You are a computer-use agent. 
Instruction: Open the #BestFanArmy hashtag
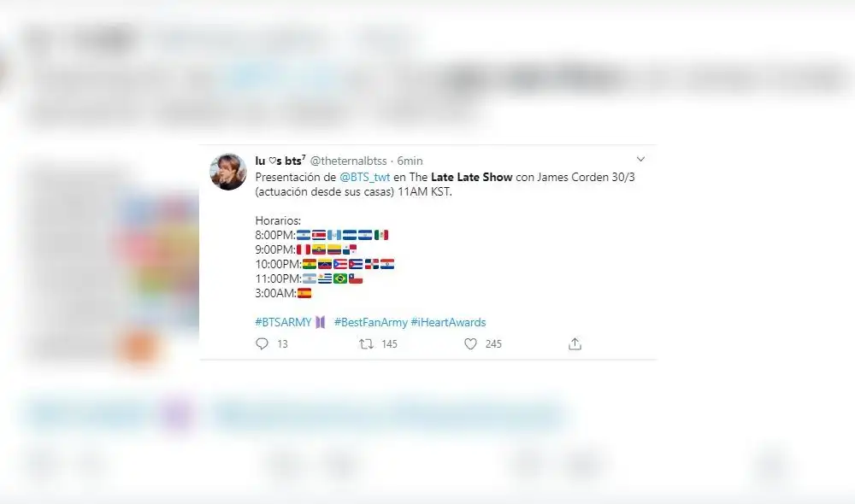[x=371, y=322]
